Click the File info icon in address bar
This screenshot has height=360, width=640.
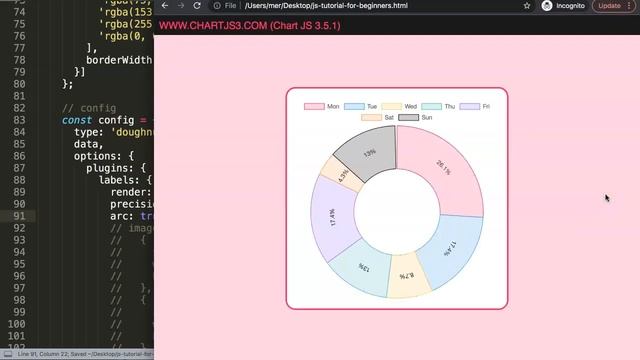[217, 6]
